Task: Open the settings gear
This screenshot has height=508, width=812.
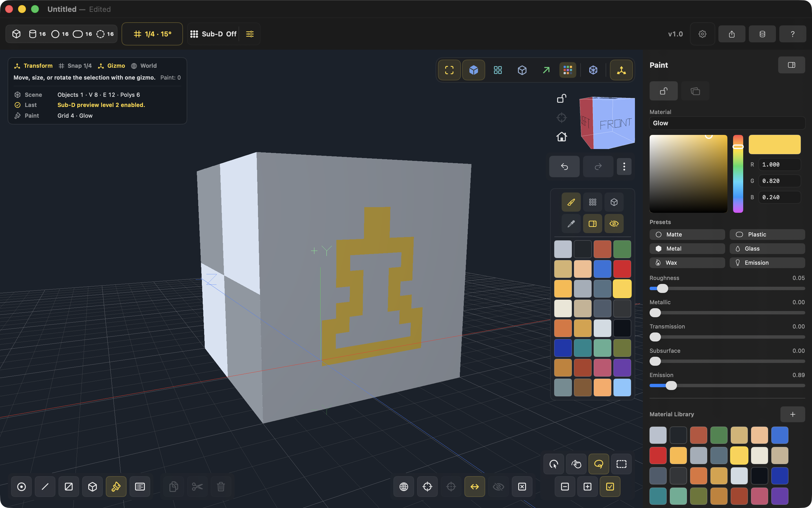Action: coord(702,34)
